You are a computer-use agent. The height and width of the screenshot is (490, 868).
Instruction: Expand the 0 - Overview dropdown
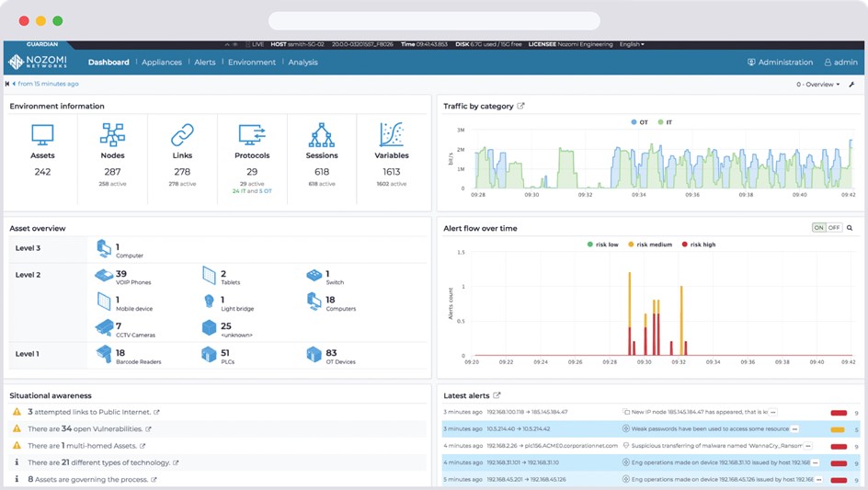coord(817,85)
